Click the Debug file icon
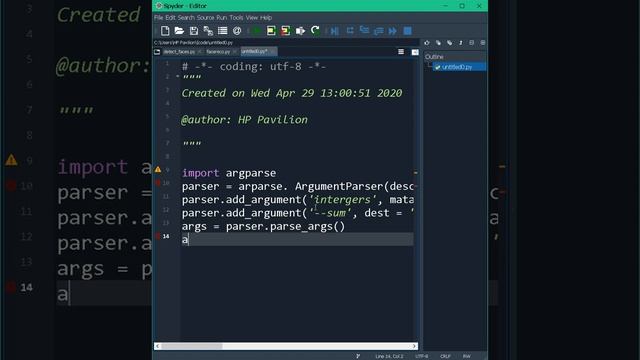Image resolution: width=640 pixels, height=360 pixels. point(335,31)
